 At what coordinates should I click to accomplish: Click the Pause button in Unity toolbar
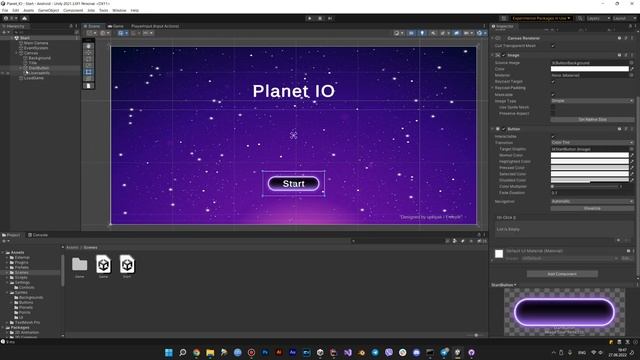tap(320, 18)
